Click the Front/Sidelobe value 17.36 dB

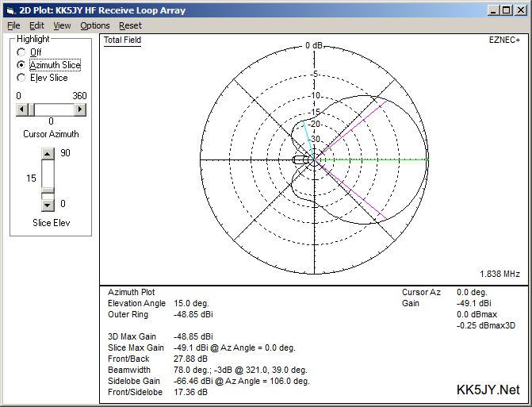click(190, 392)
